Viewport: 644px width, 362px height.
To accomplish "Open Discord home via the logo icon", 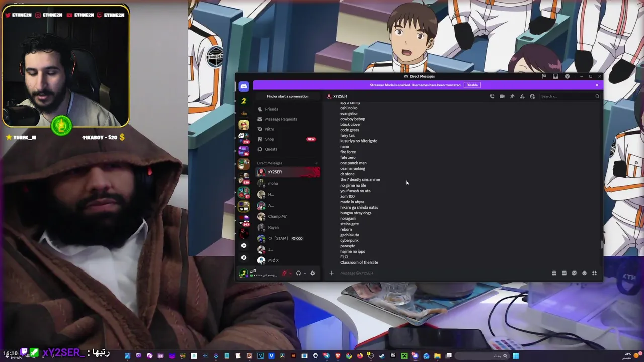I will 244,86.
